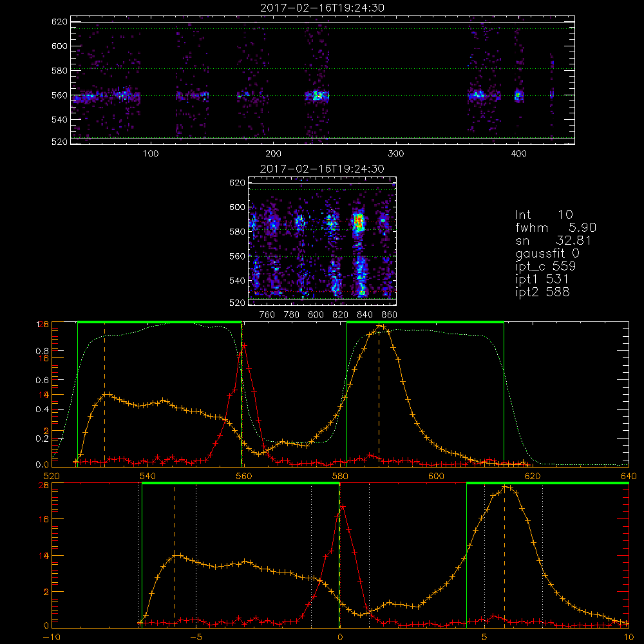Click the top plot's 2017-02-16T19:24:30 title
Viewport: 644px width, 644px height.
[x=322, y=8]
